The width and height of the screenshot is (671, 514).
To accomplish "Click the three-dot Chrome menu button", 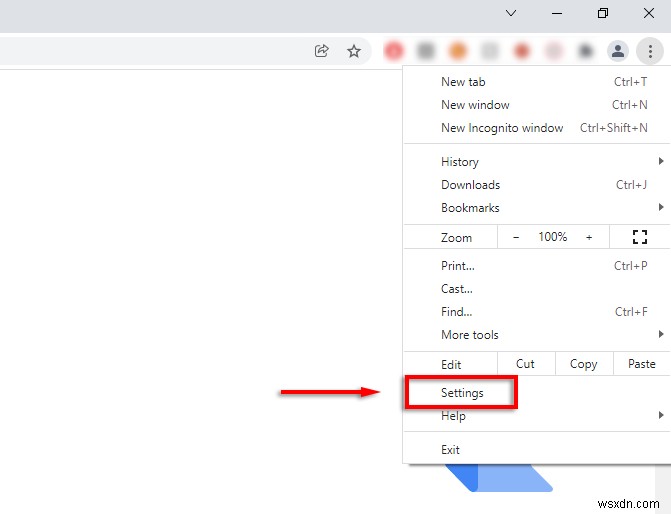I will coord(650,51).
